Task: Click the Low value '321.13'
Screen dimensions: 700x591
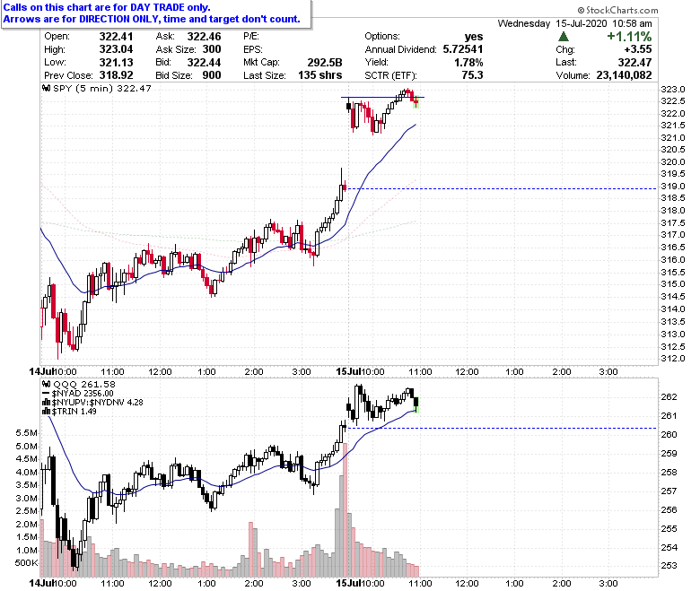Action: [116, 63]
